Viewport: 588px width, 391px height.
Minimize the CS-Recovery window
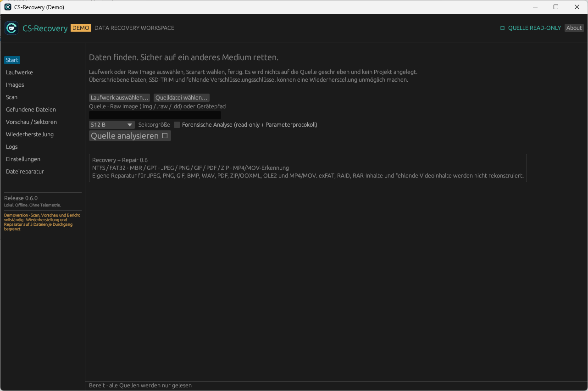[535, 7]
